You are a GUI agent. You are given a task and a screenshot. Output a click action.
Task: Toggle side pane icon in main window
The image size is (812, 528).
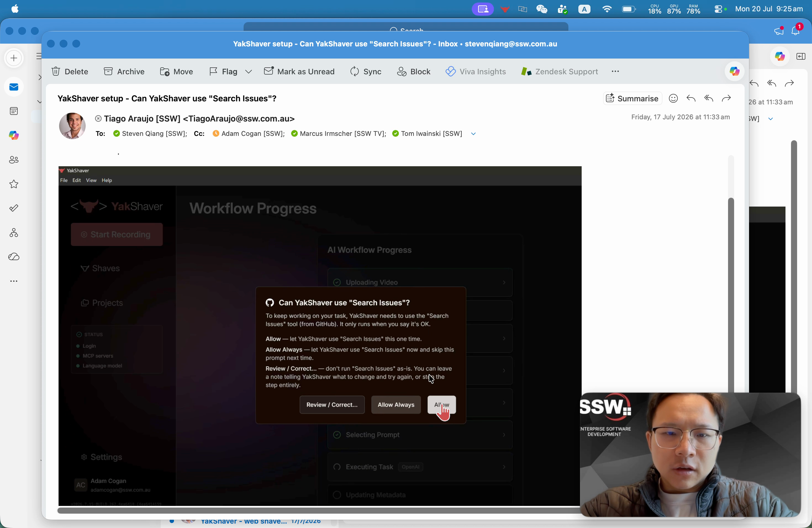801,57
